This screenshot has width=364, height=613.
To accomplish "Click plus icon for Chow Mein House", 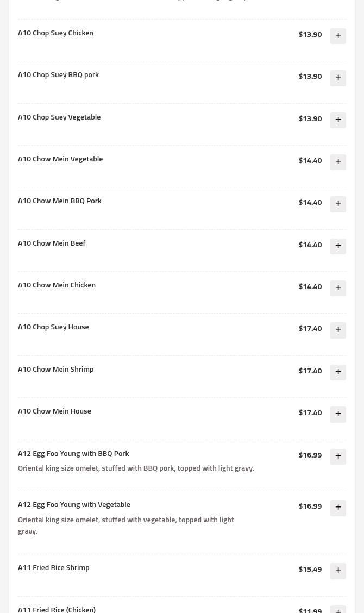I will point(338,414).
